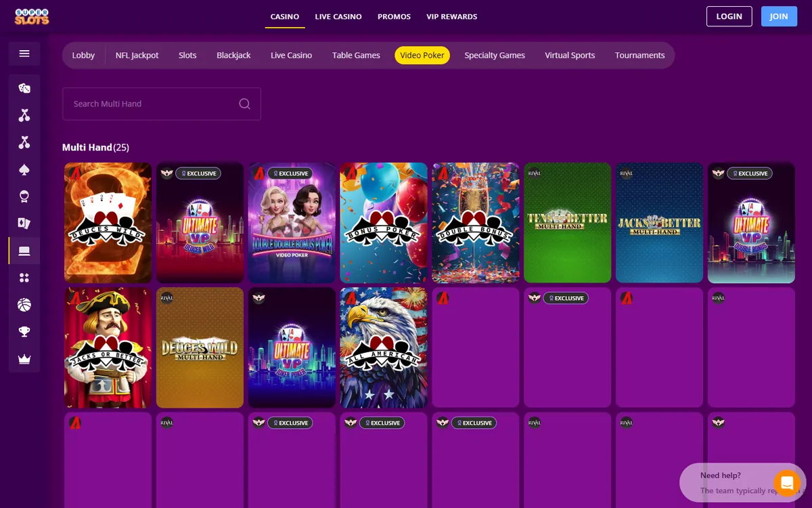Focus the Search Multi Hand field
812x508 pixels.
162,104
